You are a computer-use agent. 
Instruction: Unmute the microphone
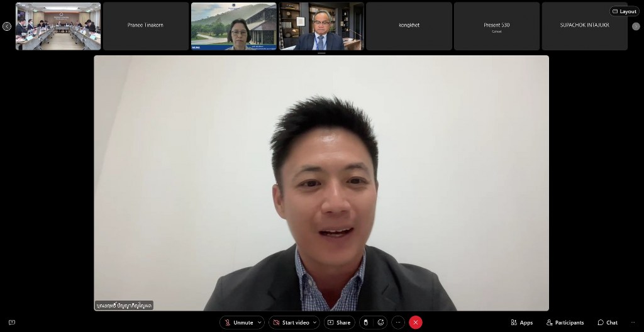(x=238, y=323)
